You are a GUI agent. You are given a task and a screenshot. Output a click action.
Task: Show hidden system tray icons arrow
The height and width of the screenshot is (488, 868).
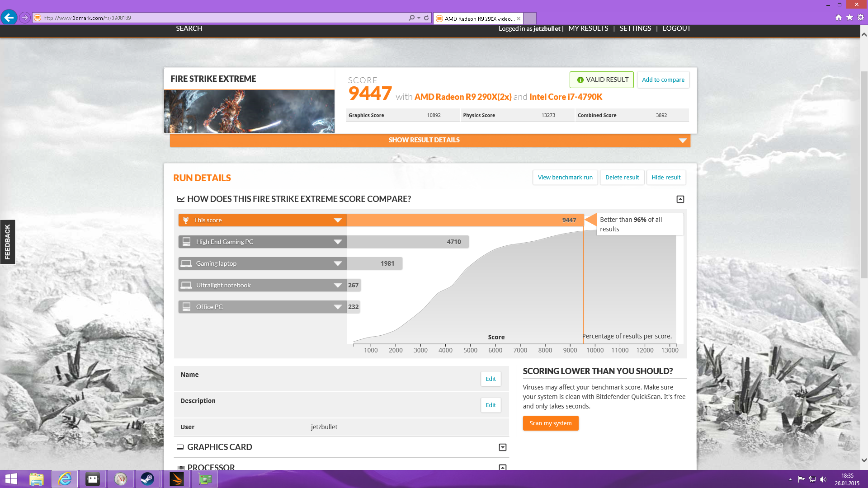[x=790, y=479]
